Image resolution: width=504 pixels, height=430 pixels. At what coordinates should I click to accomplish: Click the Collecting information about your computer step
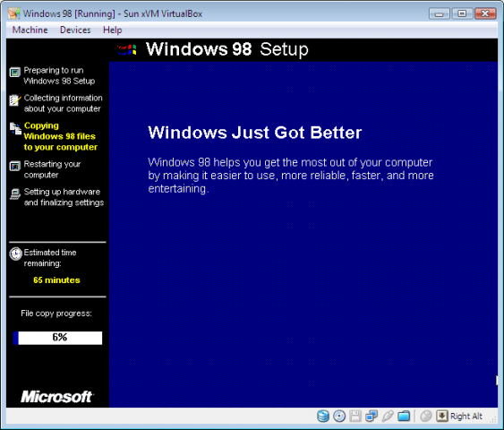pyautogui.click(x=63, y=103)
